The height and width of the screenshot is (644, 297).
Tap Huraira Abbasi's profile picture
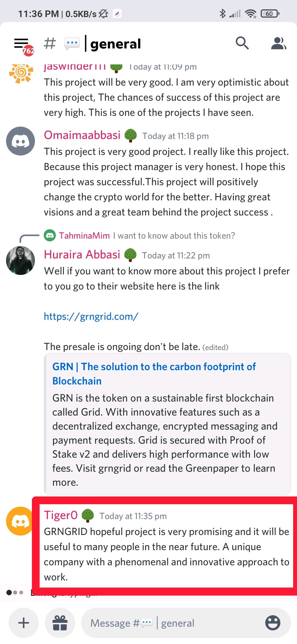21,261
